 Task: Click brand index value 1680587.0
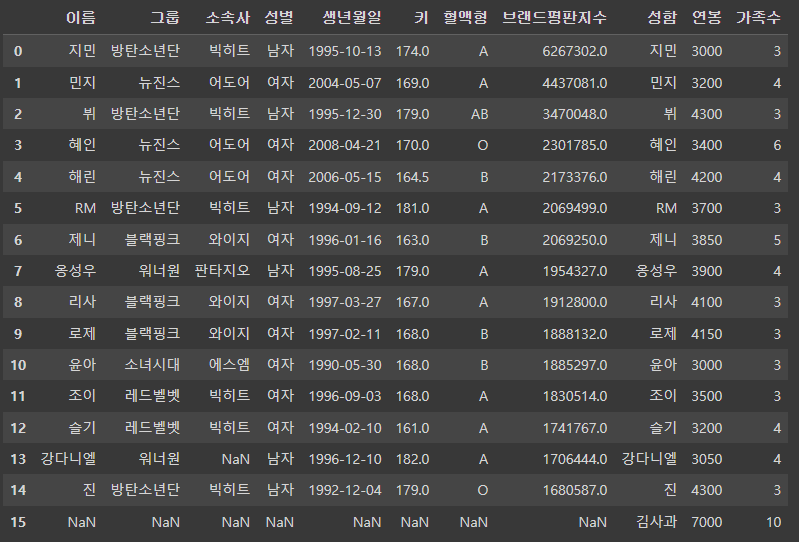(x=575, y=491)
